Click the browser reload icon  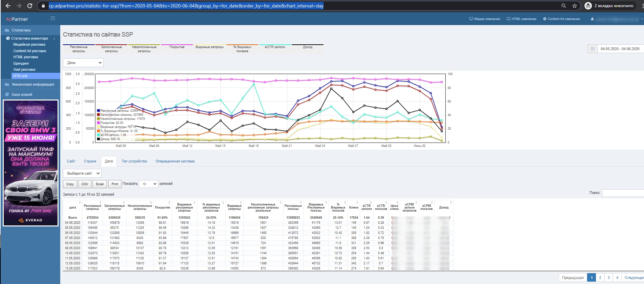pyautogui.click(x=30, y=6)
